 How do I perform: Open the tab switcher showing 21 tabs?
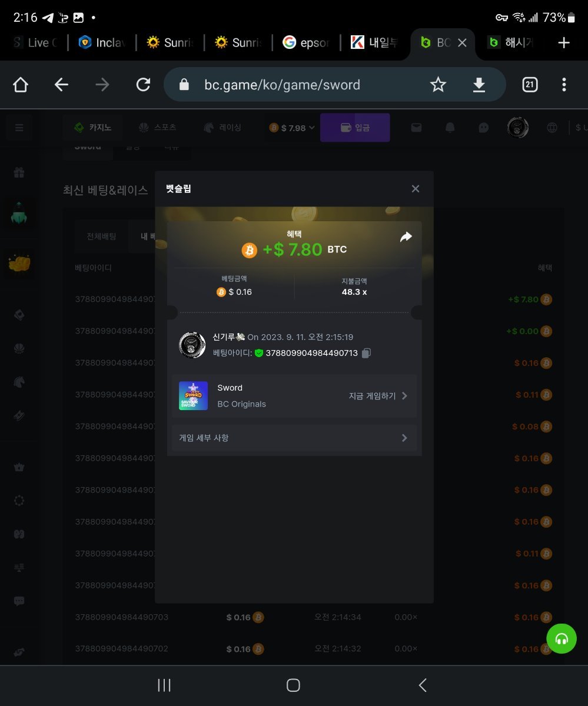point(530,85)
